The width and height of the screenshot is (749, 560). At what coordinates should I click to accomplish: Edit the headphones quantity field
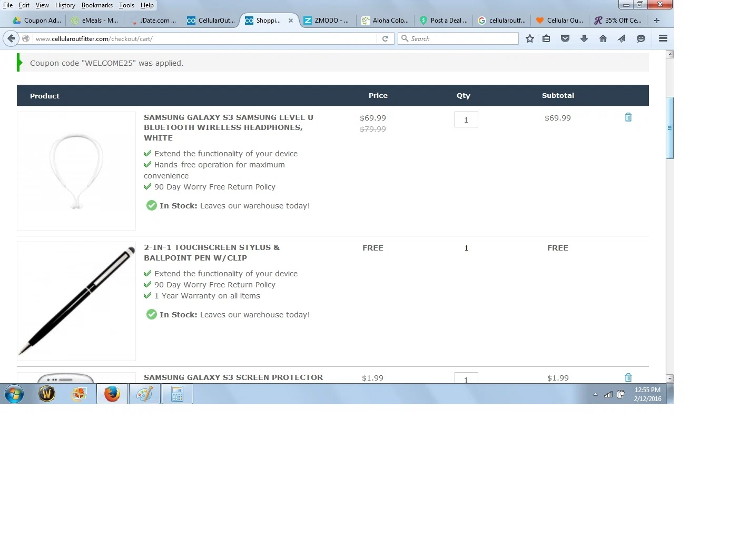pos(466,119)
